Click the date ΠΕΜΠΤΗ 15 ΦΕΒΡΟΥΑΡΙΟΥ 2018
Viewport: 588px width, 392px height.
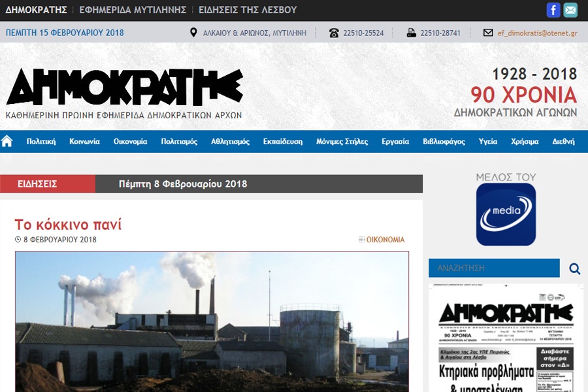(65, 33)
